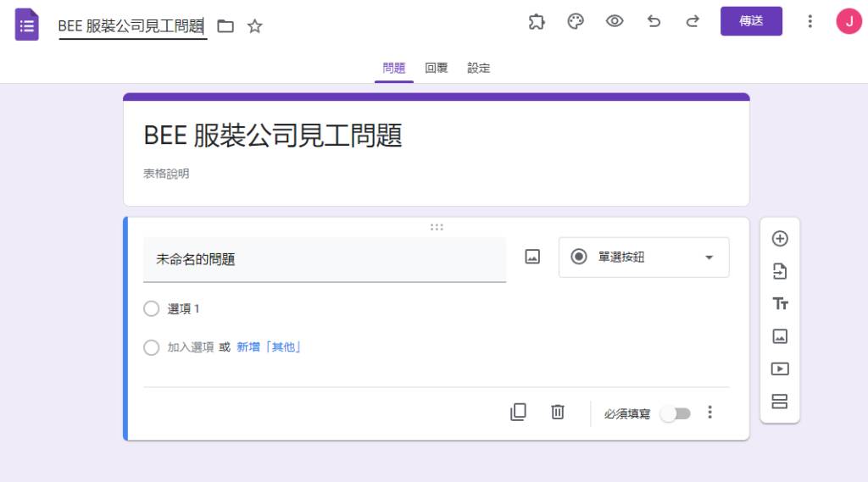The height and width of the screenshot is (482, 868).
Task: Edit the 選項 1 option text
Action: point(184,309)
